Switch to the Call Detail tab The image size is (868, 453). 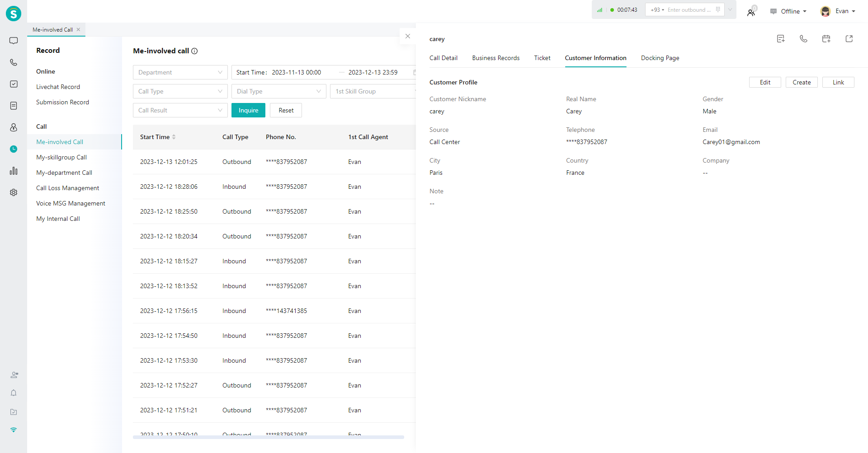[443, 58]
